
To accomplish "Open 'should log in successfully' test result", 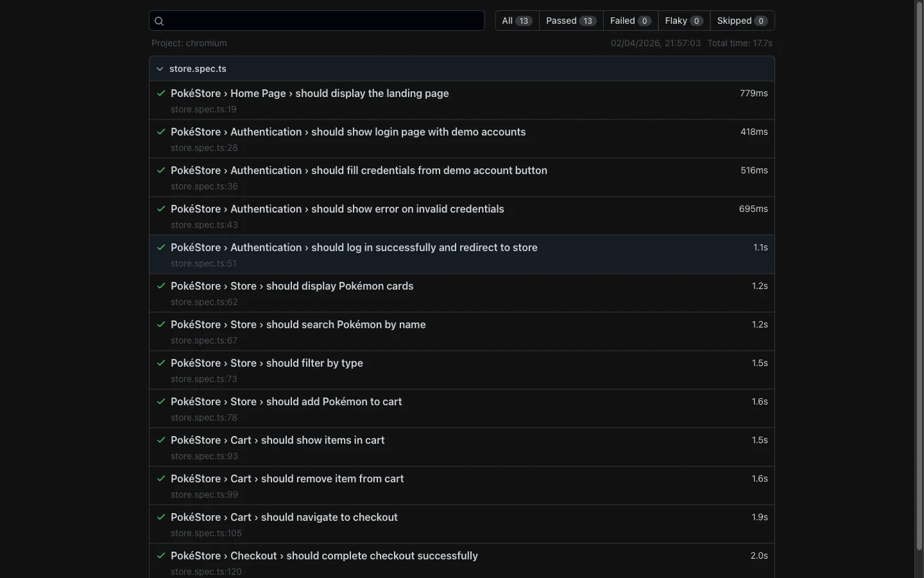I will (x=354, y=248).
